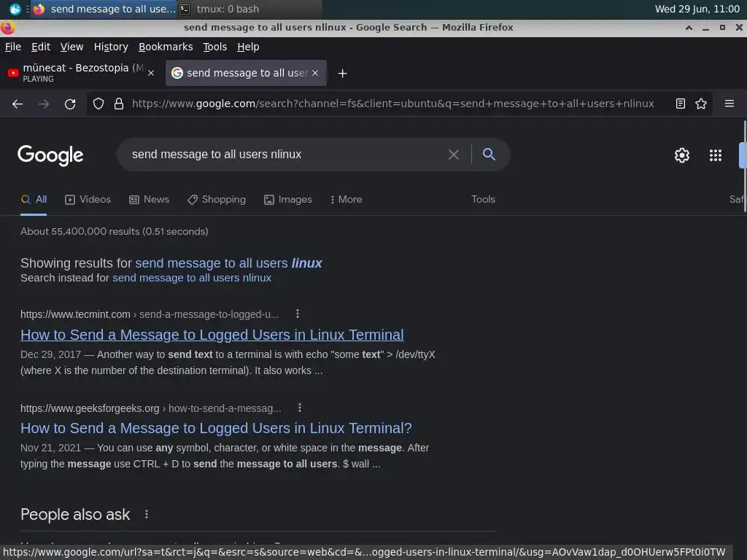Open Google quick settings gear
Image resolution: width=747 pixels, height=560 pixels.
click(x=682, y=155)
